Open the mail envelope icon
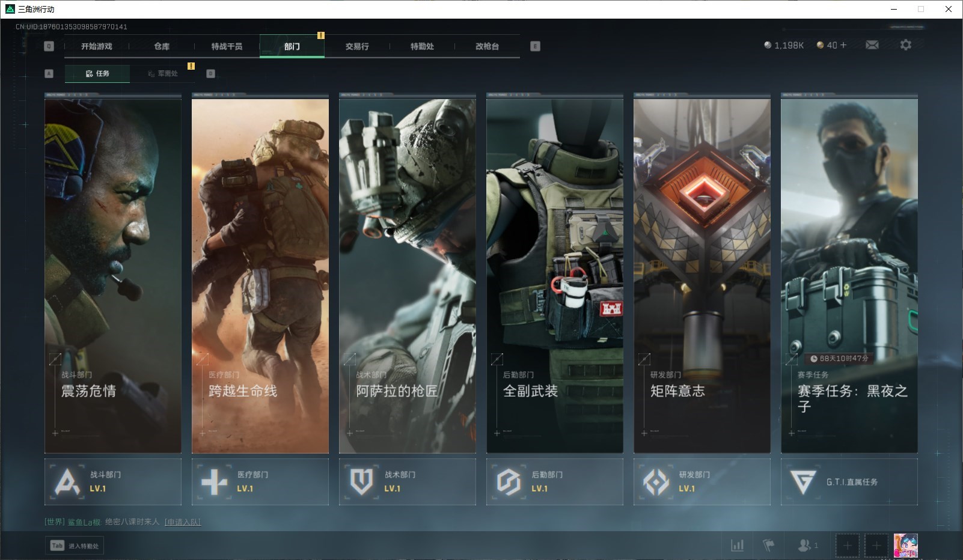This screenshot has height=560, width=963. [x=872, y=45]
